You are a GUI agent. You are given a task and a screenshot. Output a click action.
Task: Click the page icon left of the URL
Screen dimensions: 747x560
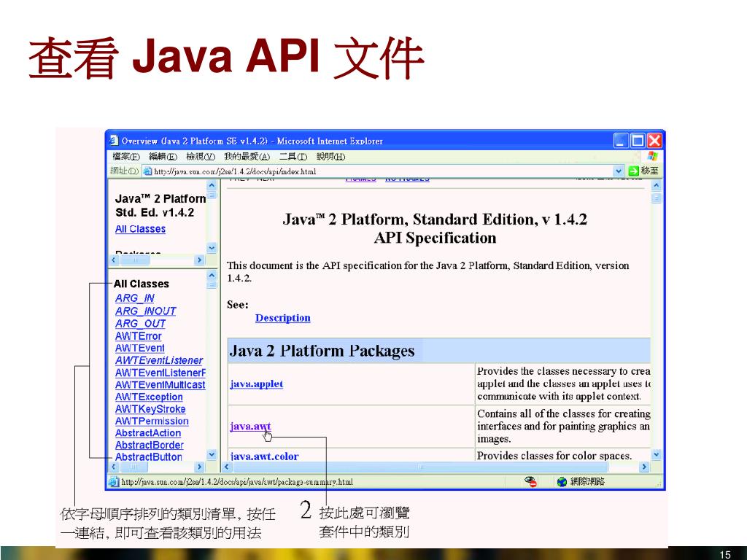[147, 171]
